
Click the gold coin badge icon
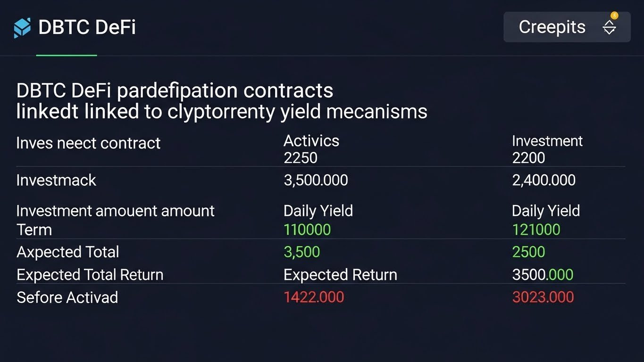tap(614, 16)
